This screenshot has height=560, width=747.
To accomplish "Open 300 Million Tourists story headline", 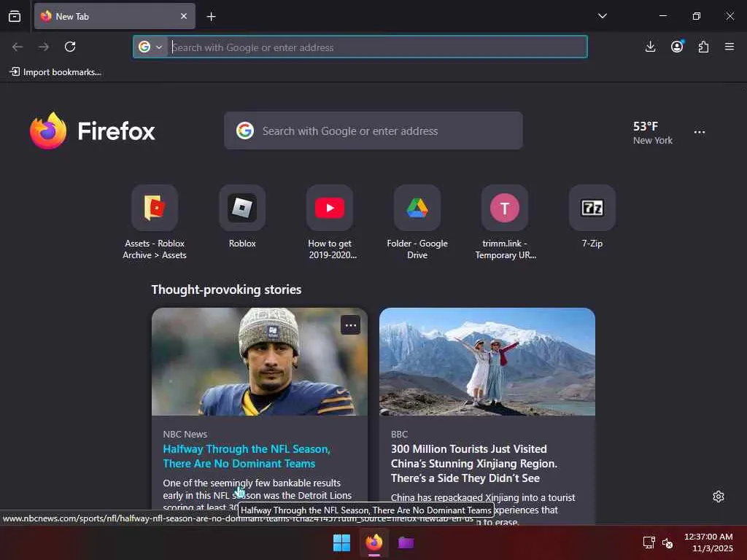I will pos(473,463).
